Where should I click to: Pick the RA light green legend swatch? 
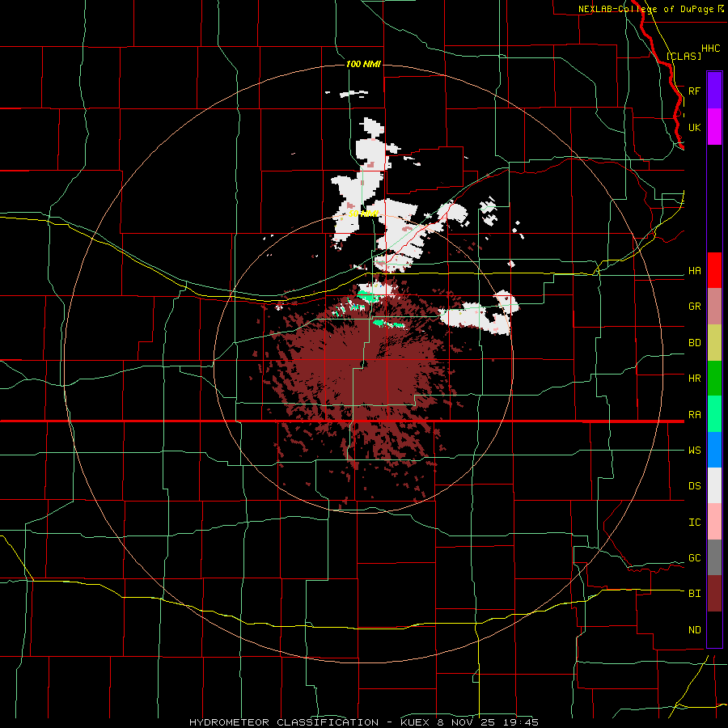[x=714, y=414]
